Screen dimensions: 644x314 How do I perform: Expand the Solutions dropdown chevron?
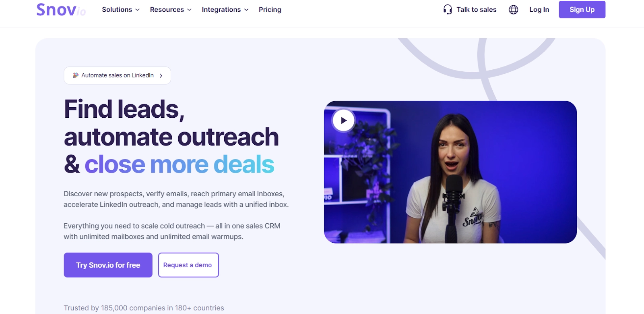[137, 10]
